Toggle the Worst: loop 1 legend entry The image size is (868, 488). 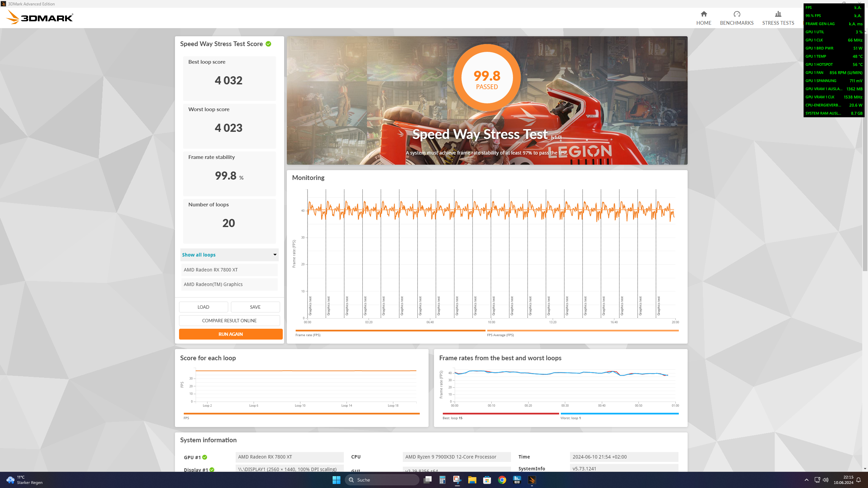point(619,416)
